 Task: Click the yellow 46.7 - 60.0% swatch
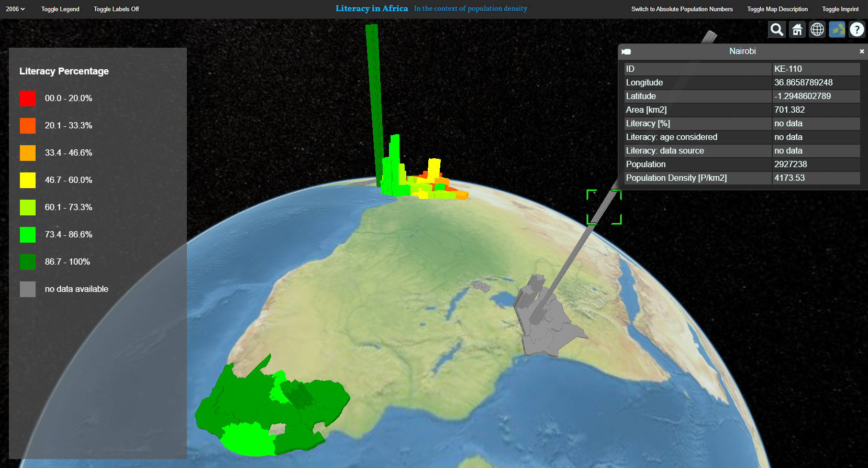[28, 180]
